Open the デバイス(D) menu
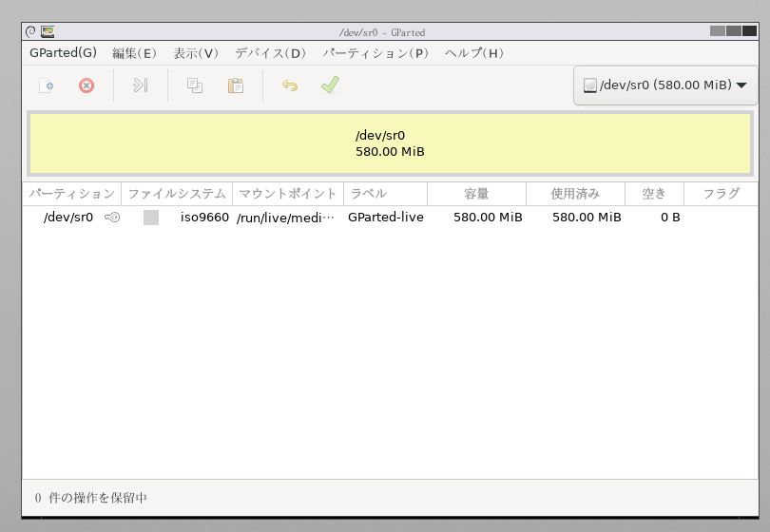 point(271,53)
